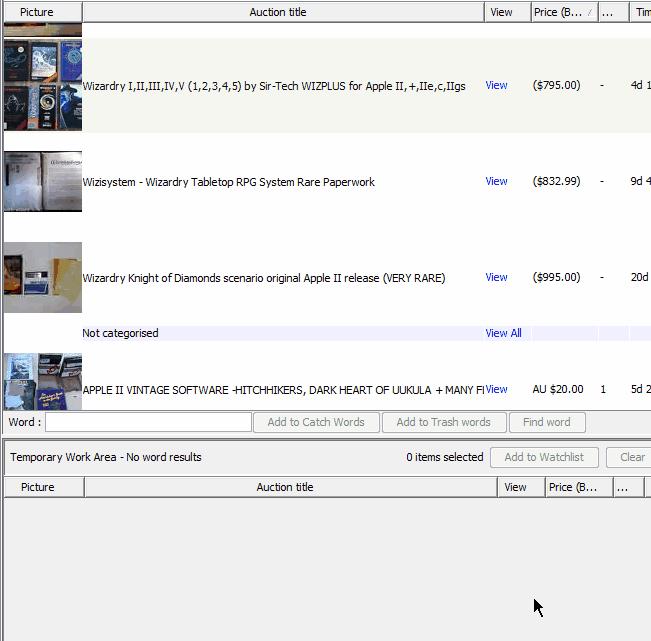This screenshot has height=641, width=651.
Task: Open View link for $795.00 Wizardry auction
Action: coord(496,85)
